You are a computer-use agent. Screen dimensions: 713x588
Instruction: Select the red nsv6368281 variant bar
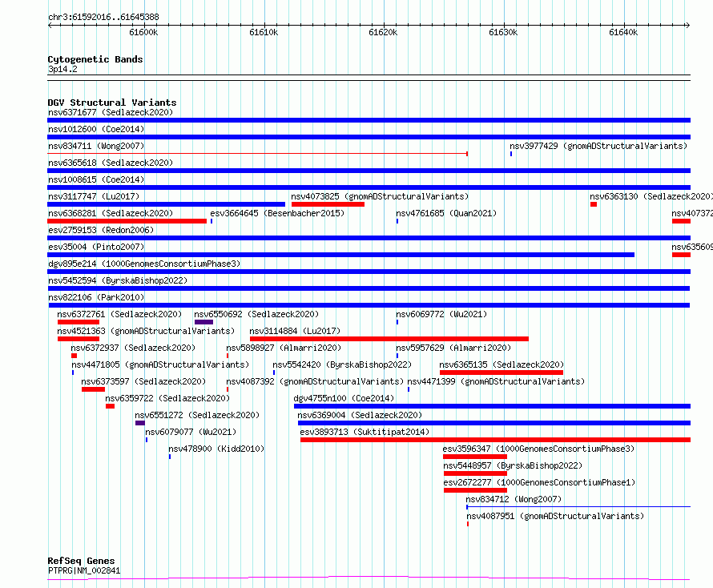(x=127, y=221)
